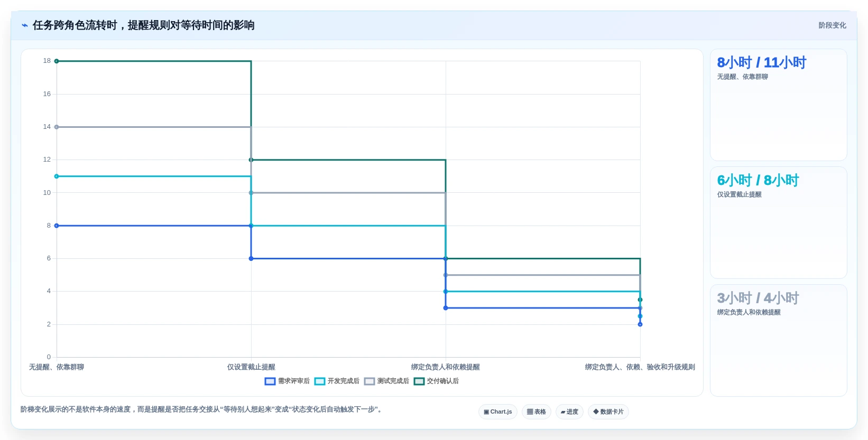Click the Chart.js tag

pyautogui.click(x=498, y=412)
